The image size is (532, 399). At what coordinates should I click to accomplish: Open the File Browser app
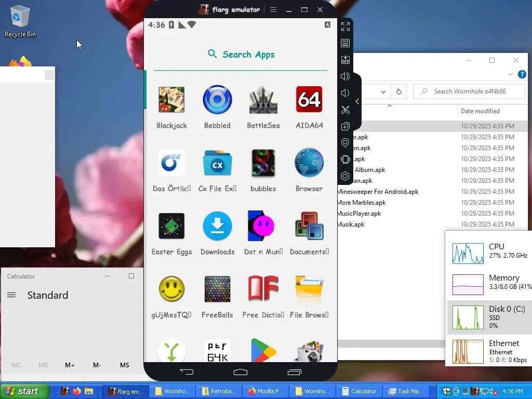309,289
